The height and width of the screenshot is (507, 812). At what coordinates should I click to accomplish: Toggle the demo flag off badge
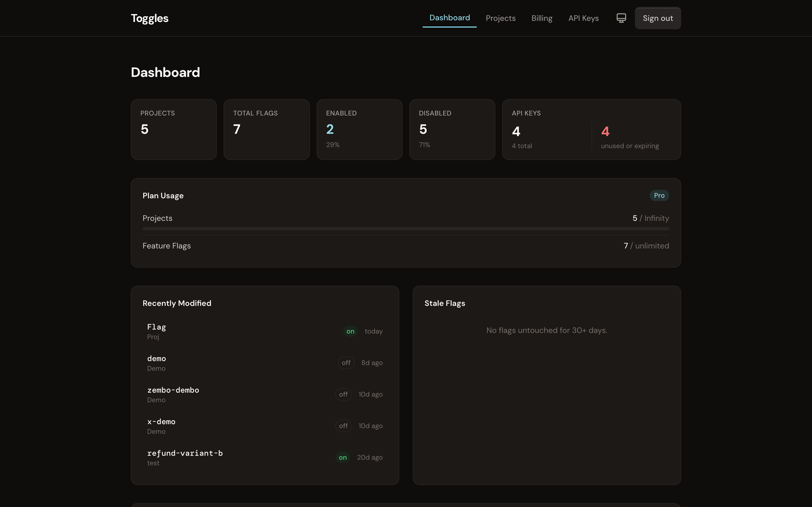346,363
